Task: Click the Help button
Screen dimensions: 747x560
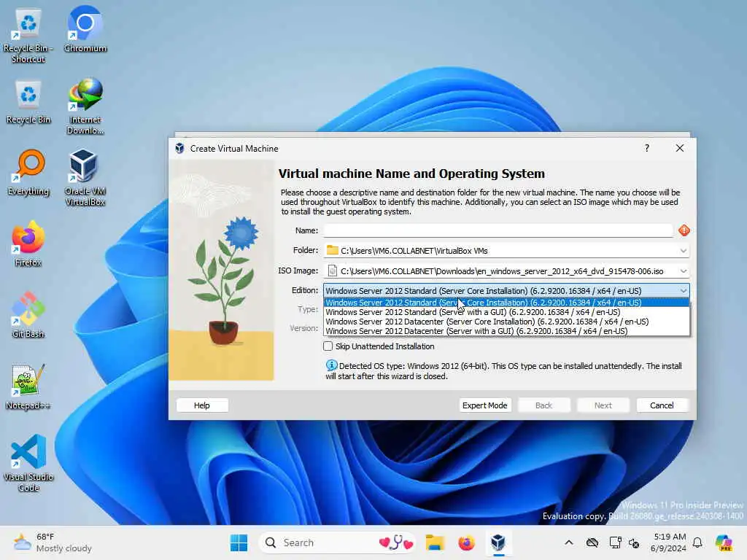Action: point(202,405)
